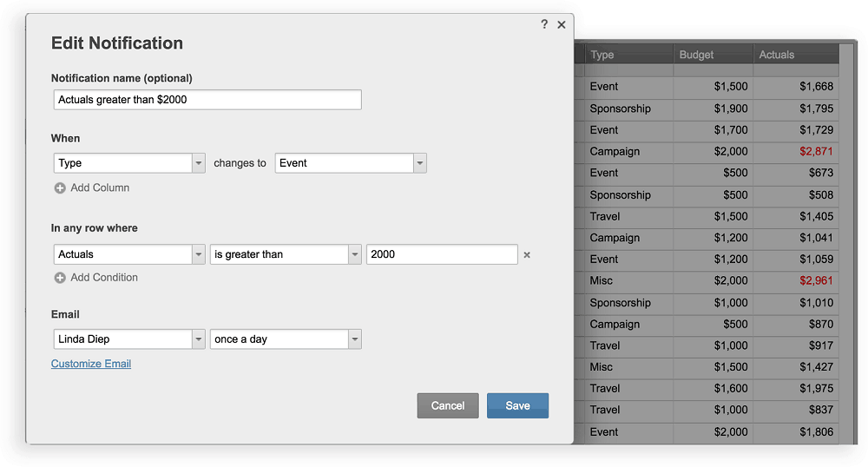
Task: Click the red $2,871 Actuals cell
Action: pyautogui.click(x=796, y=152)
